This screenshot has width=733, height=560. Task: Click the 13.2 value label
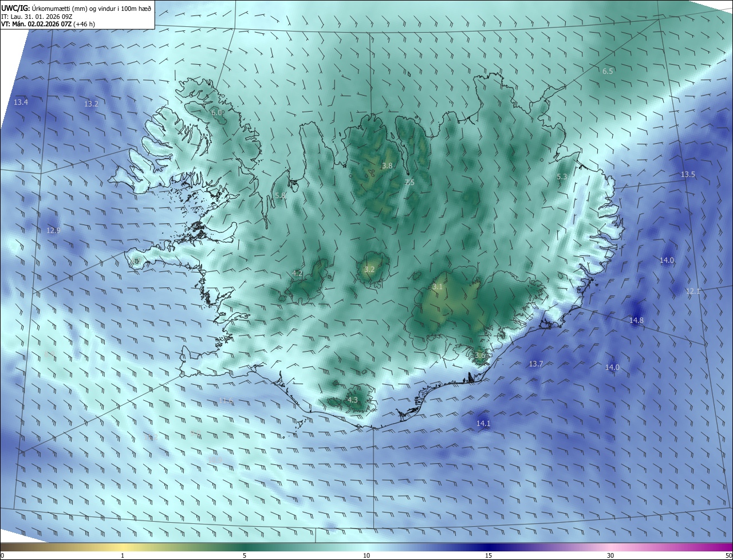pos(91,104)
